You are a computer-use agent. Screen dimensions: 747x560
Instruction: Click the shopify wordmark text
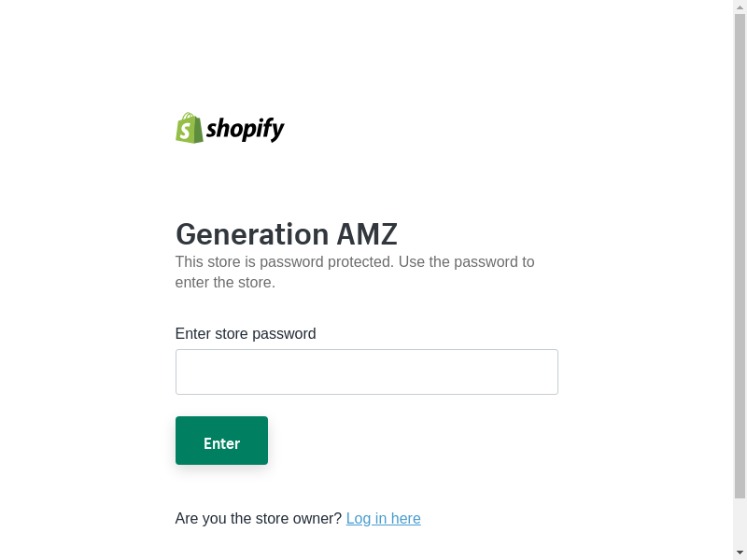(x=245, y=129)
